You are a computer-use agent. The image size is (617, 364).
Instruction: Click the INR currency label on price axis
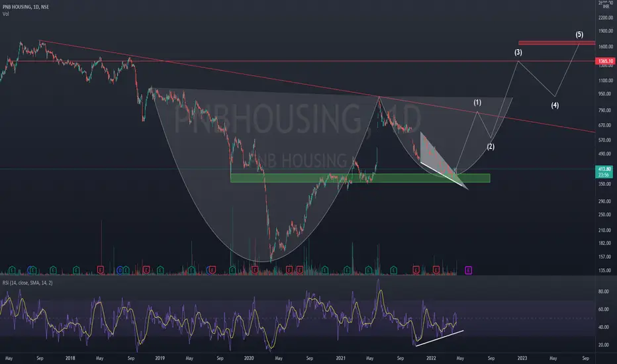point(606,7)
